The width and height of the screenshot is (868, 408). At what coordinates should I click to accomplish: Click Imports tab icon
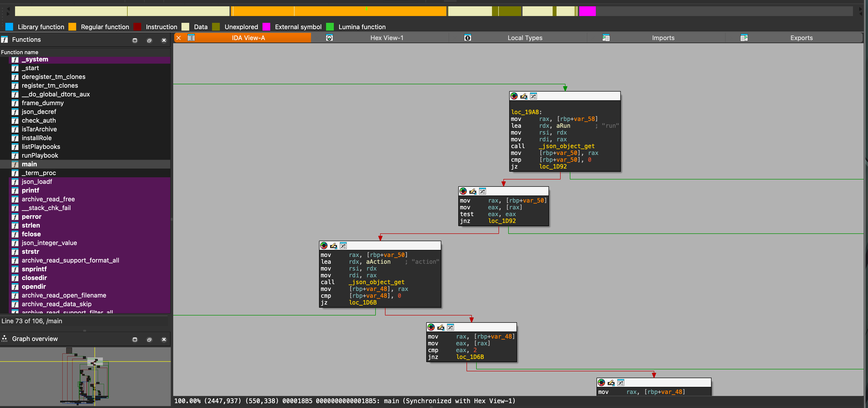pyautogui.click(x=606, y=38)
